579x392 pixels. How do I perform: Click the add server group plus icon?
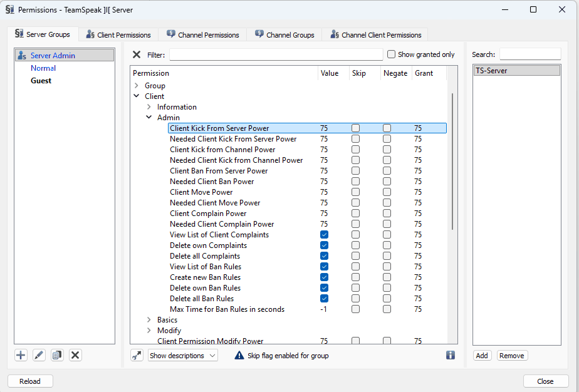[21, 355]
